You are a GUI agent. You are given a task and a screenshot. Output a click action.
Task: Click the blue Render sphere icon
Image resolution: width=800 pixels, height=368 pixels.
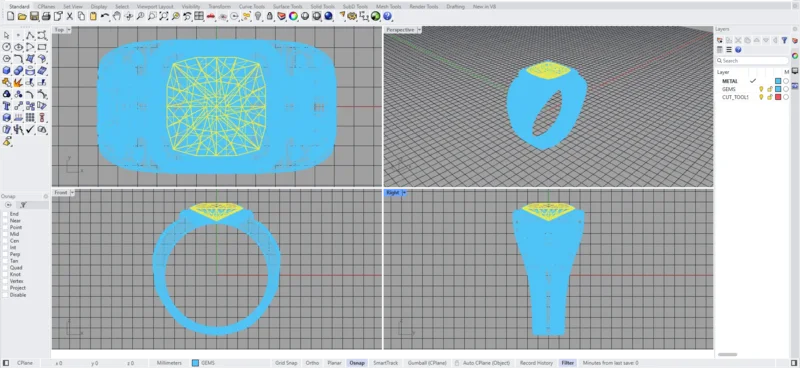click(328, 16)
